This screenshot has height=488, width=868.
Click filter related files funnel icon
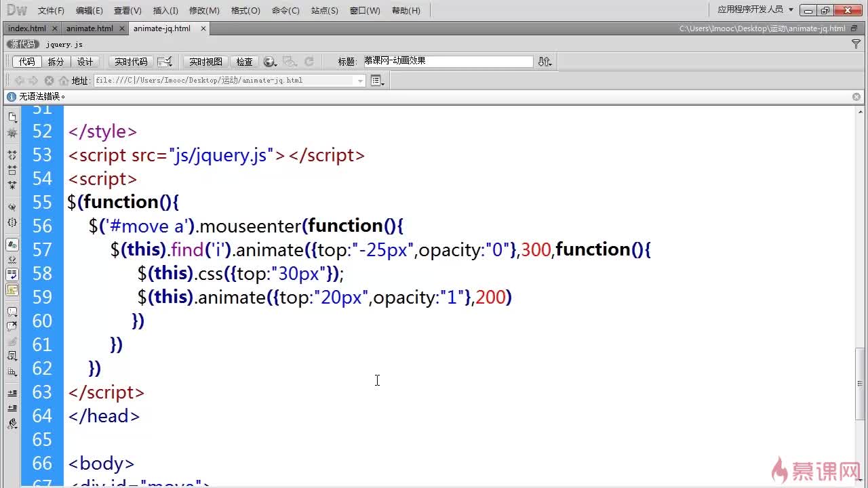856,44
